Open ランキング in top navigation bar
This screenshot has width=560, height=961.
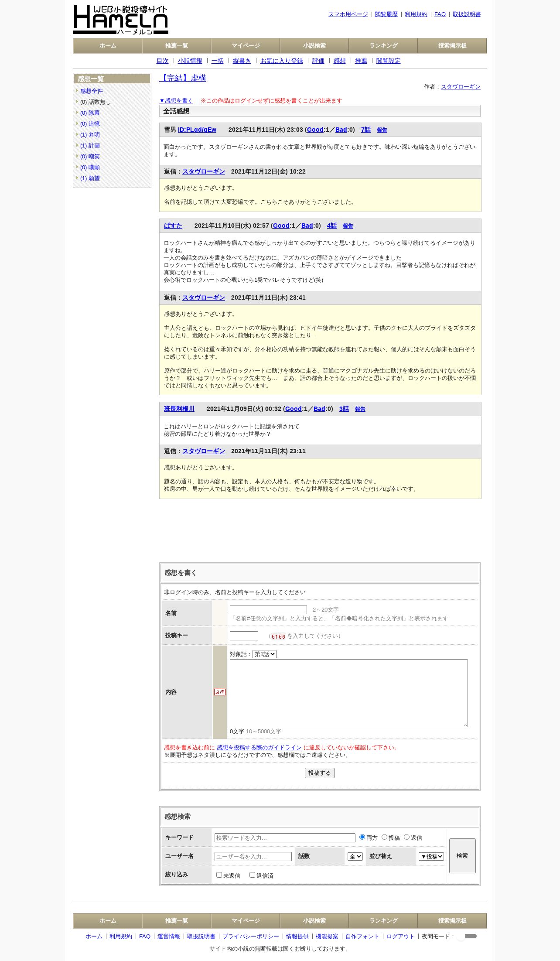[x=383, y=46]
